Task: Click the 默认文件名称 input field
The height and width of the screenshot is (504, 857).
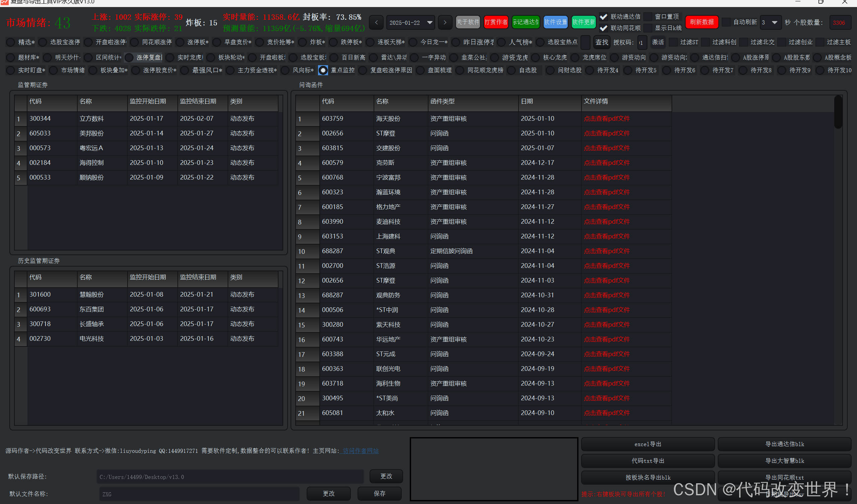Action: tap(199, 494)
